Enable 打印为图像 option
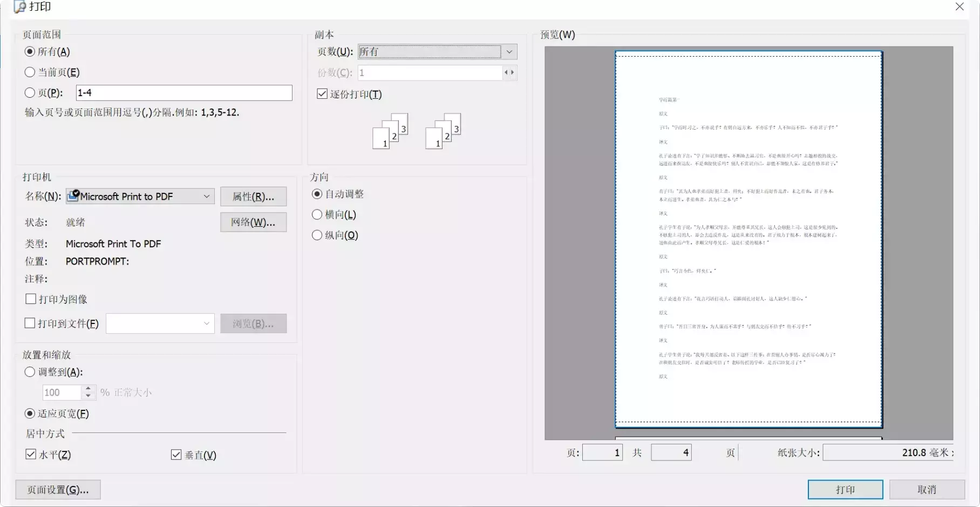Screen dimensions: 980x507 (x=30, y=299)
